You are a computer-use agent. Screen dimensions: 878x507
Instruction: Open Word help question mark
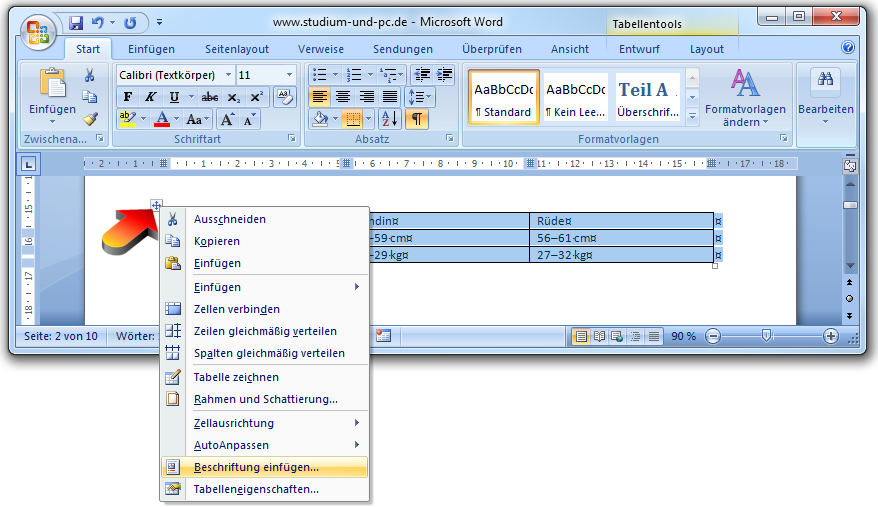(x=848, y=48)
